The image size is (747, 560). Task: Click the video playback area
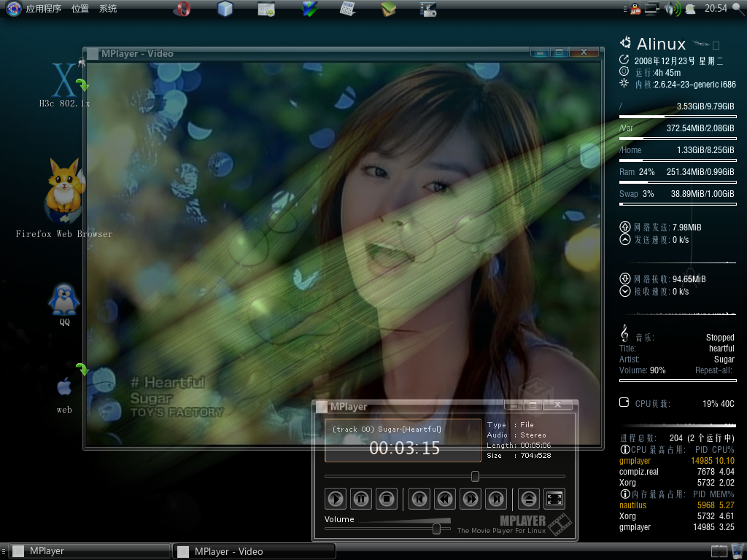point(343,252)
